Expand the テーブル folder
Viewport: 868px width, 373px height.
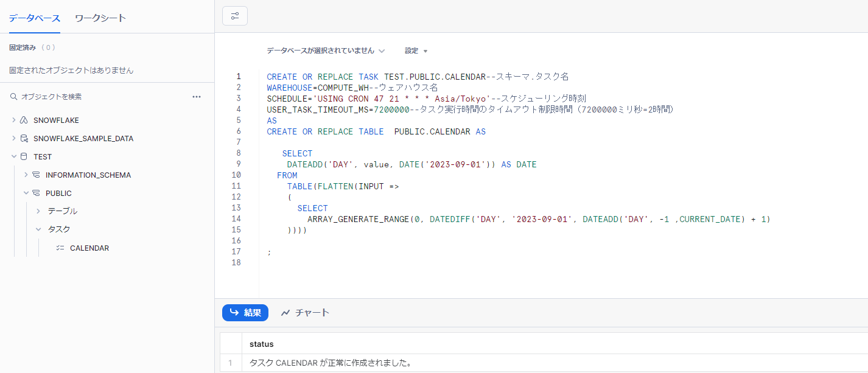coord(38,211)
